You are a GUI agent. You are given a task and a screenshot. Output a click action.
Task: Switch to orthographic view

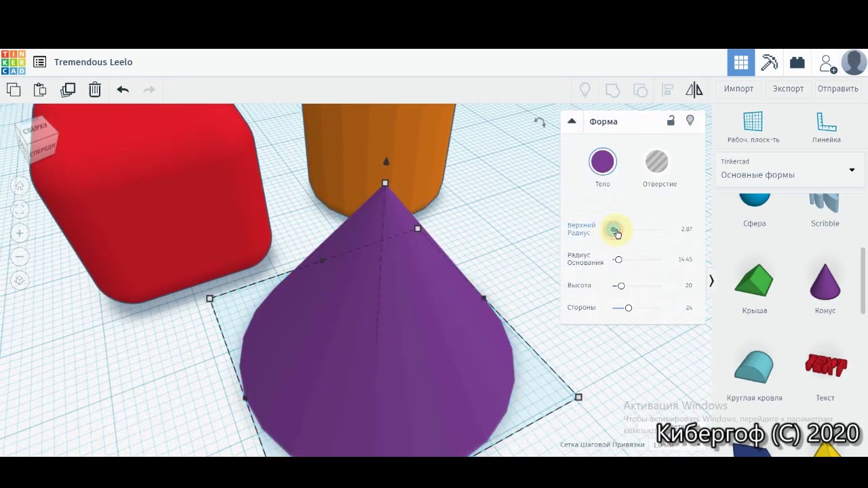coord(20,281)
